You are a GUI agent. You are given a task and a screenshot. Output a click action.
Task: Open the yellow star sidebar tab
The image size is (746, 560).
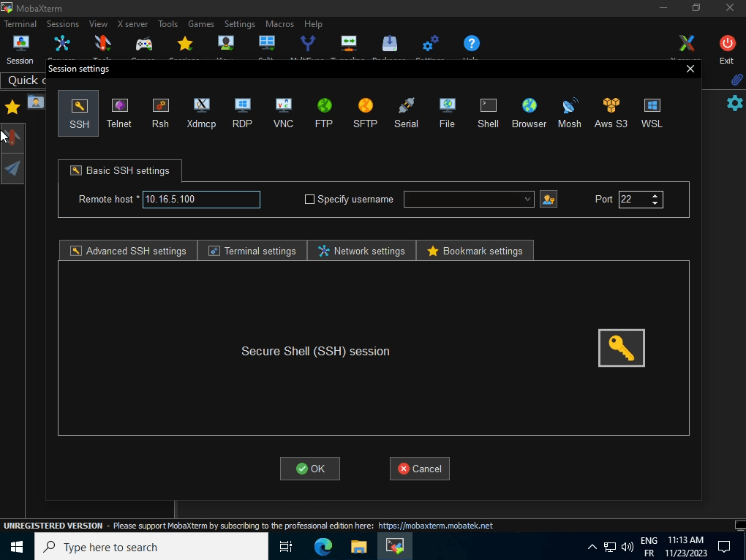click(x=12, y=107)
